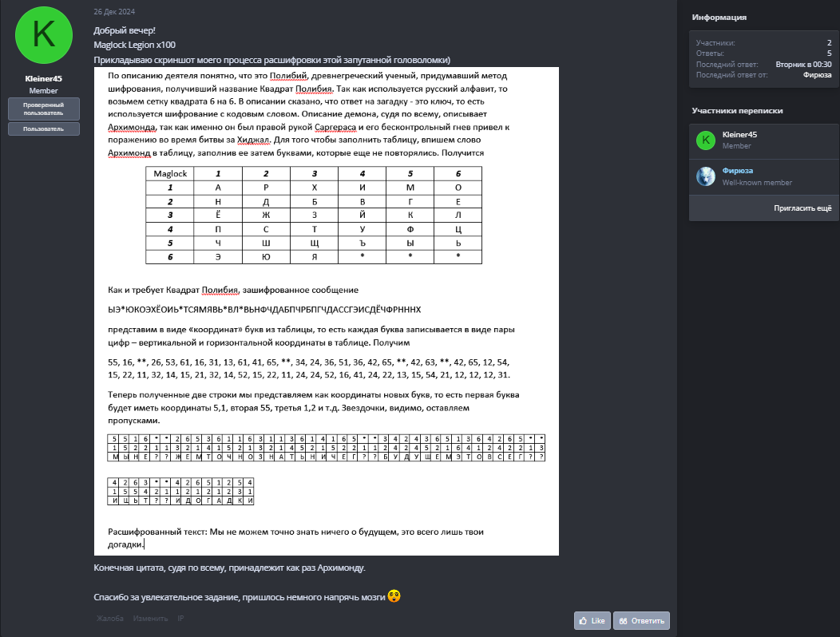Open Kleiner45's small avatar in participants list
The width and height of the screenshot is (840, 637).
[x=705, y=140]
